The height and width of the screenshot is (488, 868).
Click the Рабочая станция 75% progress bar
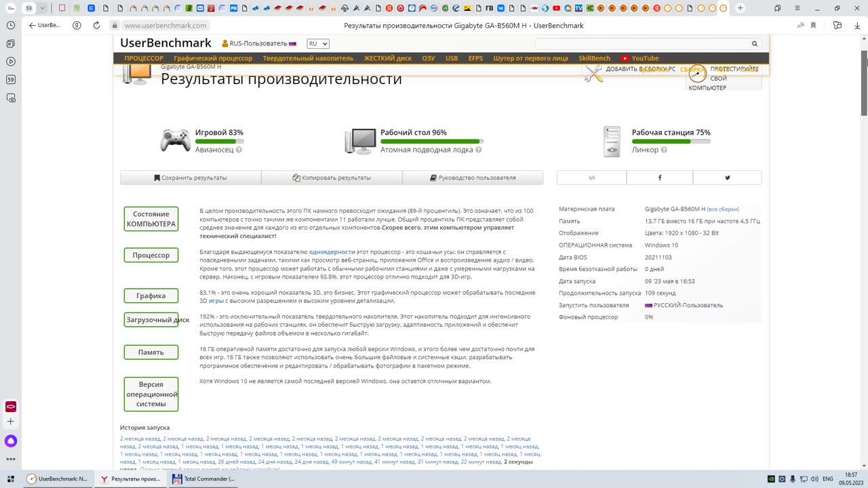pos(671,141)
